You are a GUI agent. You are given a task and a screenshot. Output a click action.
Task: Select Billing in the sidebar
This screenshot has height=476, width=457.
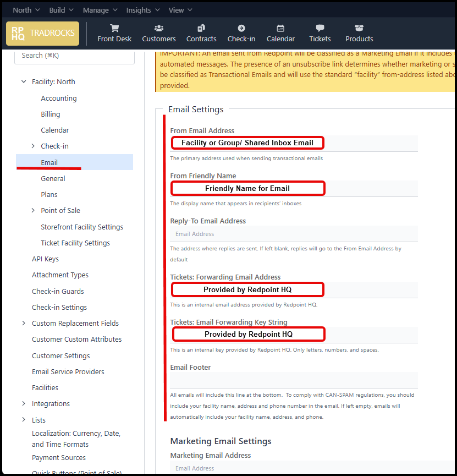(51, 114)
